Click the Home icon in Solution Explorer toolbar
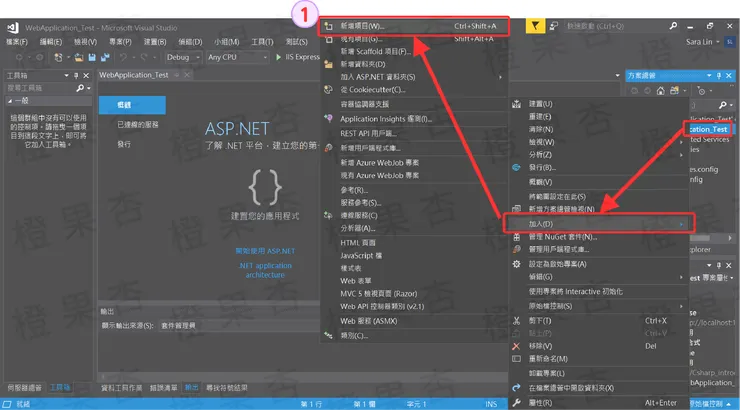Image resolution: width=740 pixels, height=410 pixels. pos(661,91)
